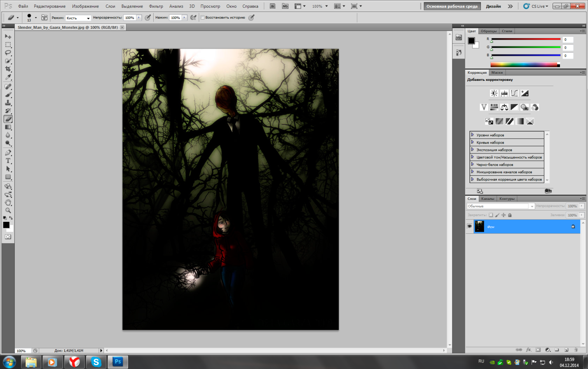Screen dimensions: 588x369
Task: Select the History Brush tool
Action: click(8, 111)
